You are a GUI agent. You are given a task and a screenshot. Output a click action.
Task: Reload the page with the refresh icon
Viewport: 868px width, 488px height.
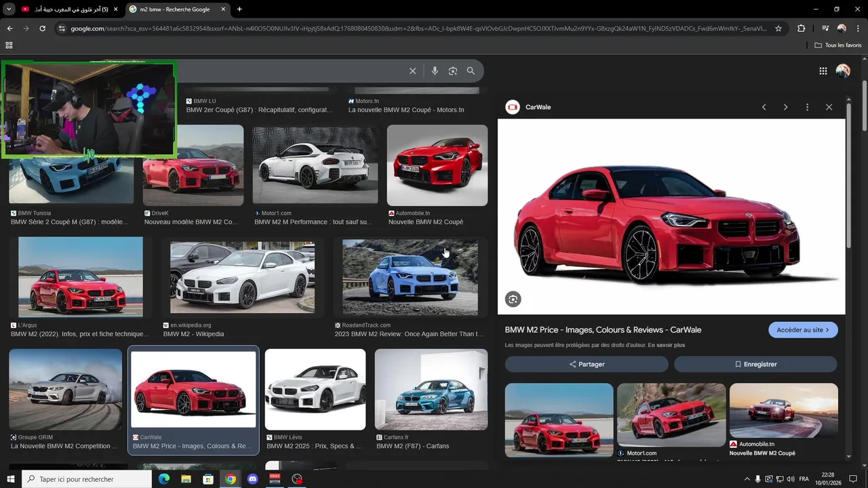(x=42, y=28)
